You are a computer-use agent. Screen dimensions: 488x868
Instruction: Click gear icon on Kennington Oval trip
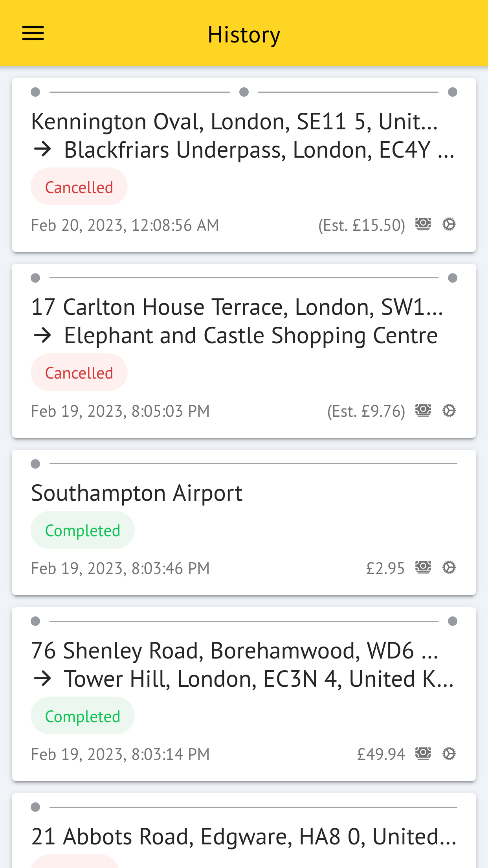point(449,224)
